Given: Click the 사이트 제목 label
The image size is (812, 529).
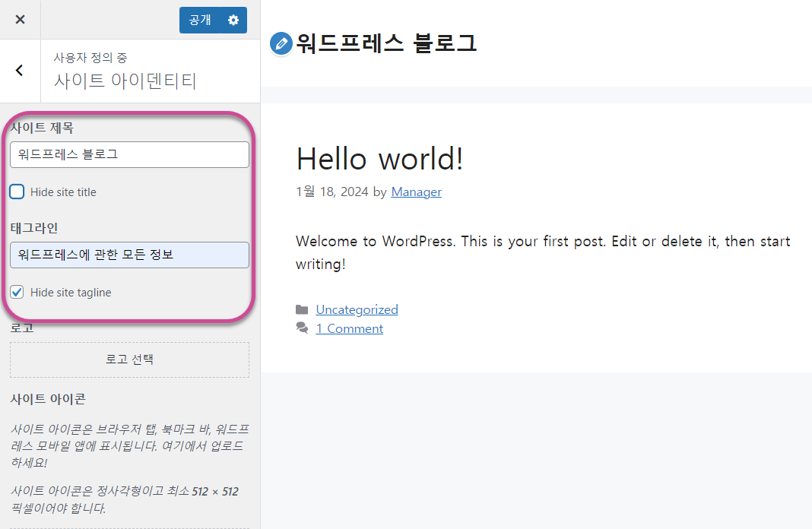Looking at the screenshot, I should [42, 128].
